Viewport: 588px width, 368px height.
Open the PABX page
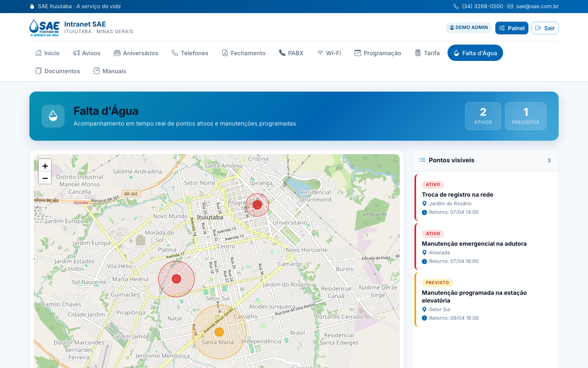pos(291,53)
